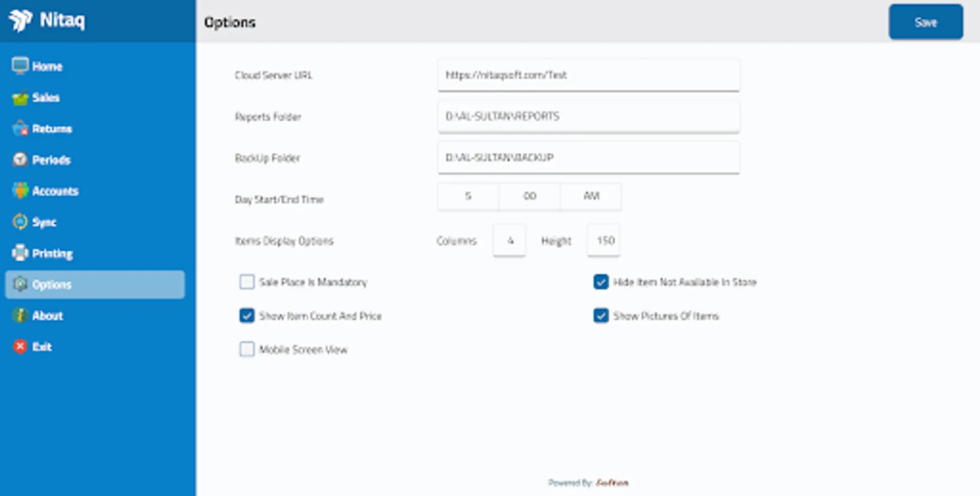
Task: Open Sales using the basket icon
Action: click(x=20, y=97)
